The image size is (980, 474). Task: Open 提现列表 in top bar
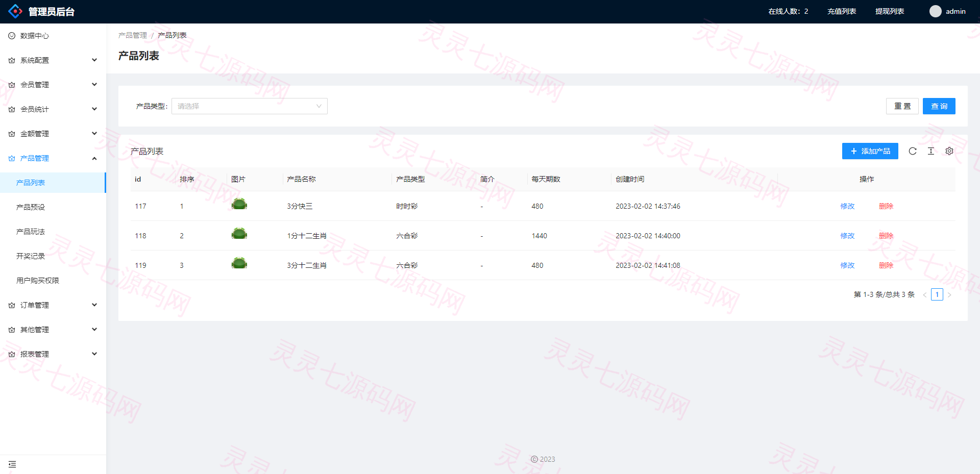[890, 11]
